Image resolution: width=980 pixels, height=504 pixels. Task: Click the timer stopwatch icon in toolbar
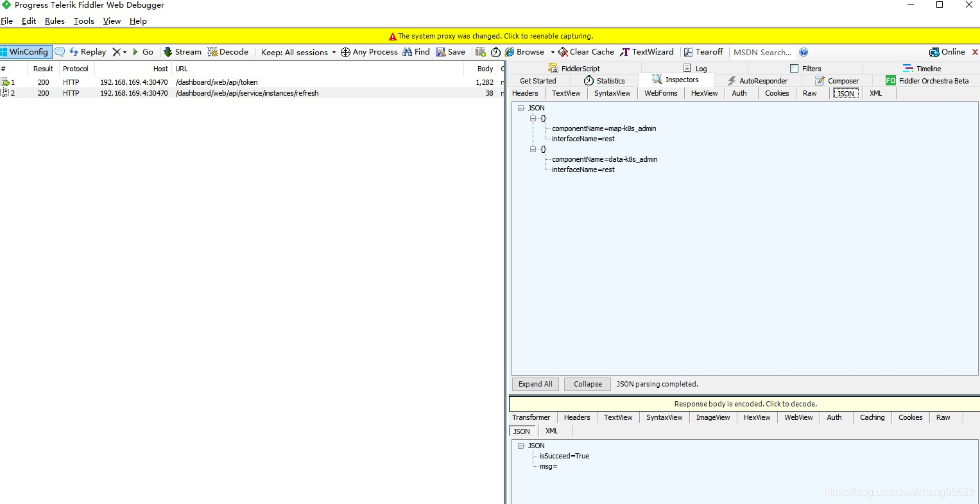click(495, 52)
